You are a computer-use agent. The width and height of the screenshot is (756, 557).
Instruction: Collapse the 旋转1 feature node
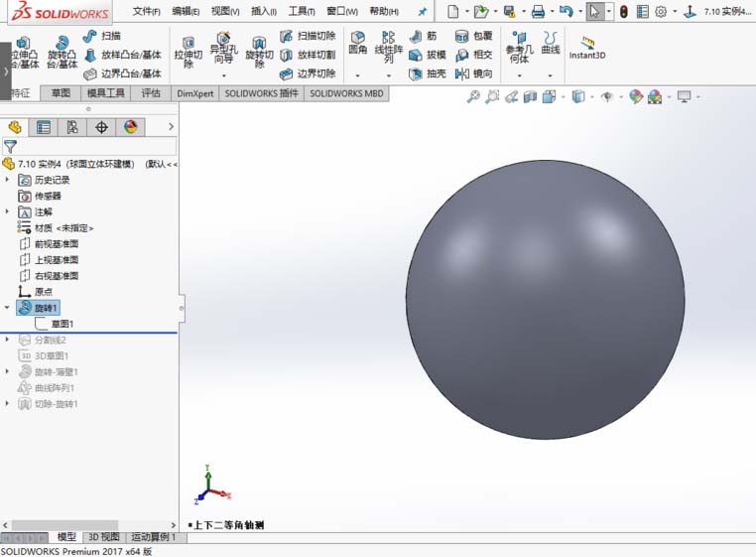tap(7, 308)
